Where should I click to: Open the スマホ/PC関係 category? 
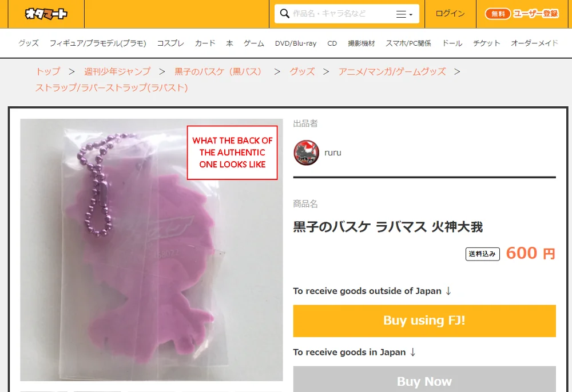pos(408,43)
